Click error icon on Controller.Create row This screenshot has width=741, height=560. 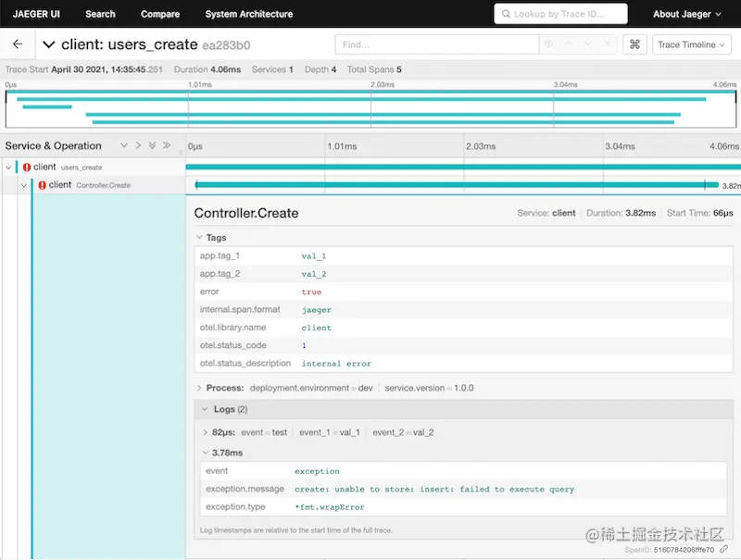(42, 185)
